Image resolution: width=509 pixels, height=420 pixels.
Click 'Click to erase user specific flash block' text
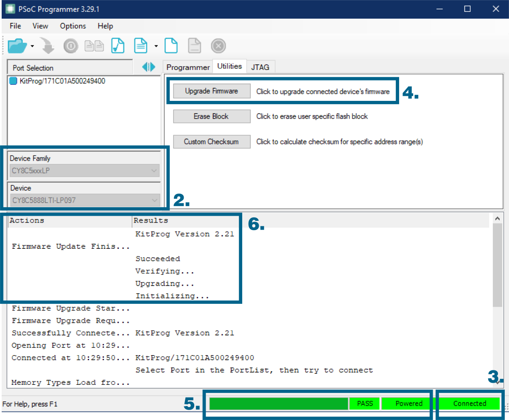(x=312, y=117)
